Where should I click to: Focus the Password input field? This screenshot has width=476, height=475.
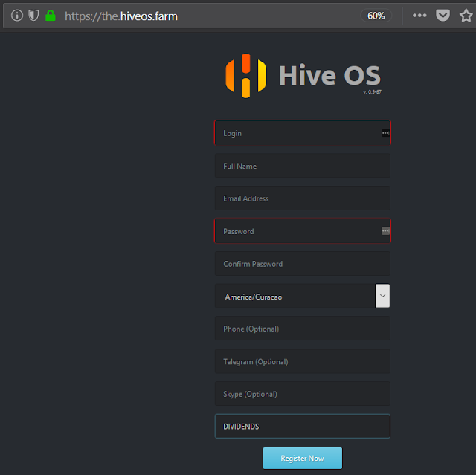coord(303,231)
